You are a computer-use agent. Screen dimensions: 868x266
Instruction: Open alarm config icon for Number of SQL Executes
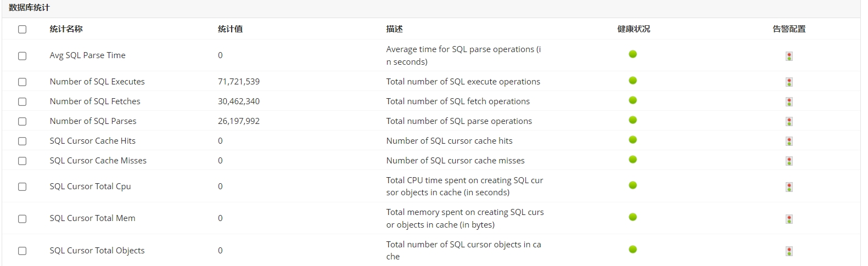pos(788,82)
